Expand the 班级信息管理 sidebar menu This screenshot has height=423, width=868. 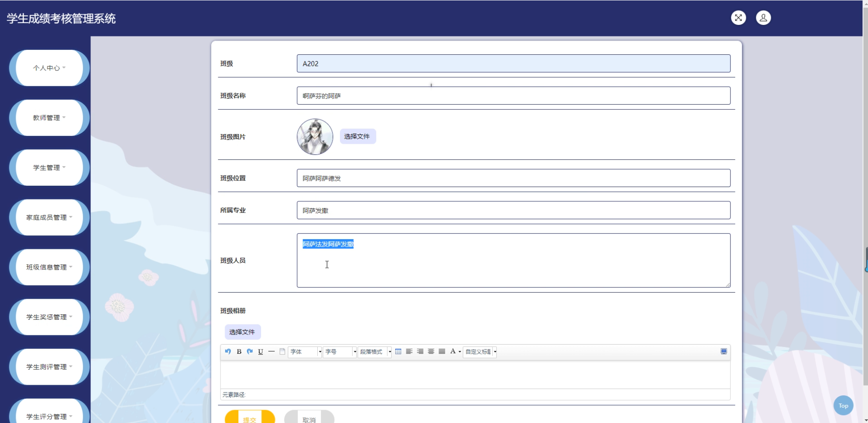49,267
